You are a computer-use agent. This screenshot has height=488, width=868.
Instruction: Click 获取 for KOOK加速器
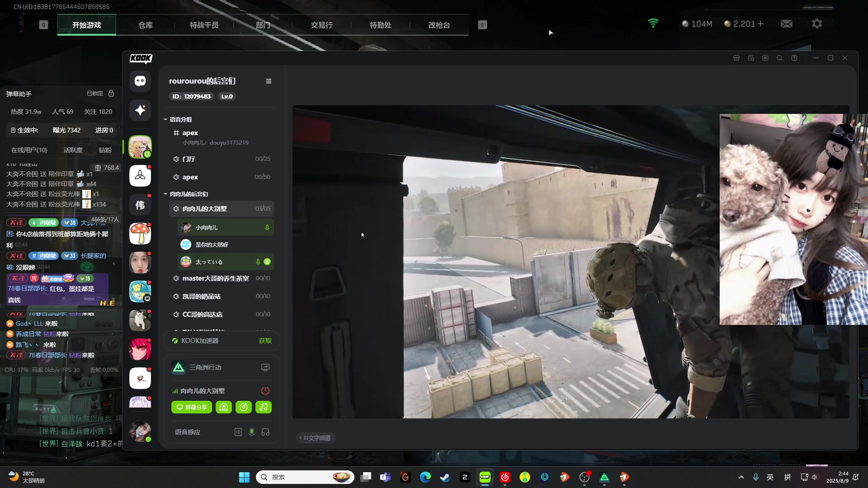point(265,341)
